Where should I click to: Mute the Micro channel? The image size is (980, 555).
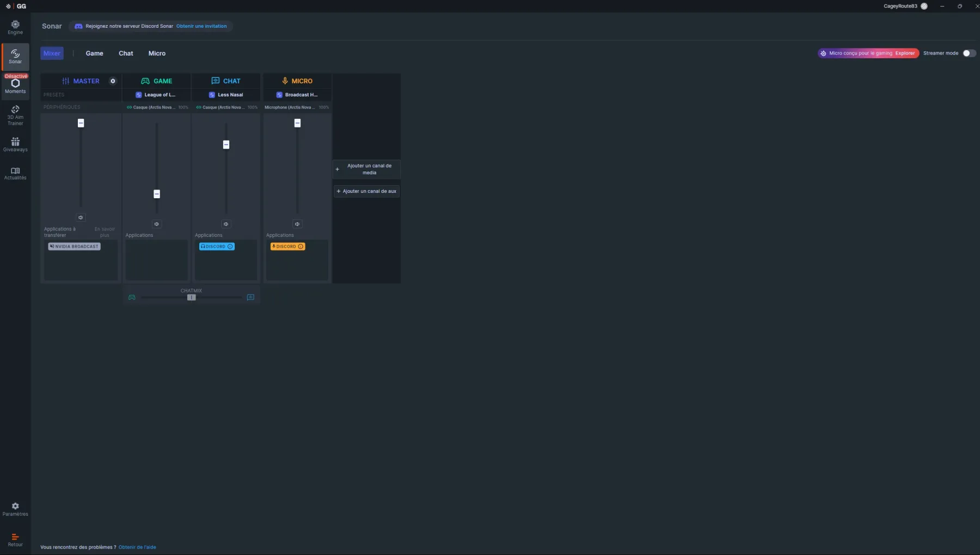click(x=297, y=224)
